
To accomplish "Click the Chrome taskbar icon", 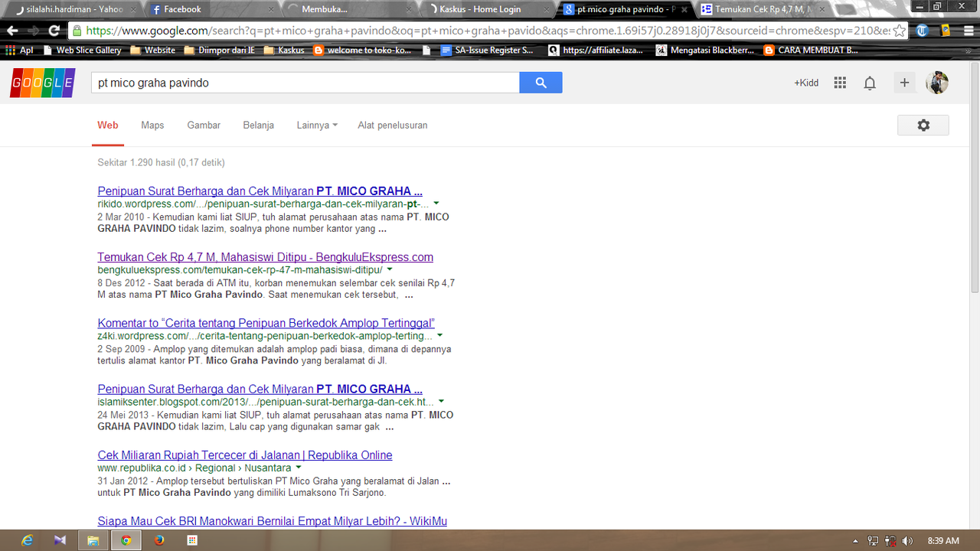I will 126,540.
